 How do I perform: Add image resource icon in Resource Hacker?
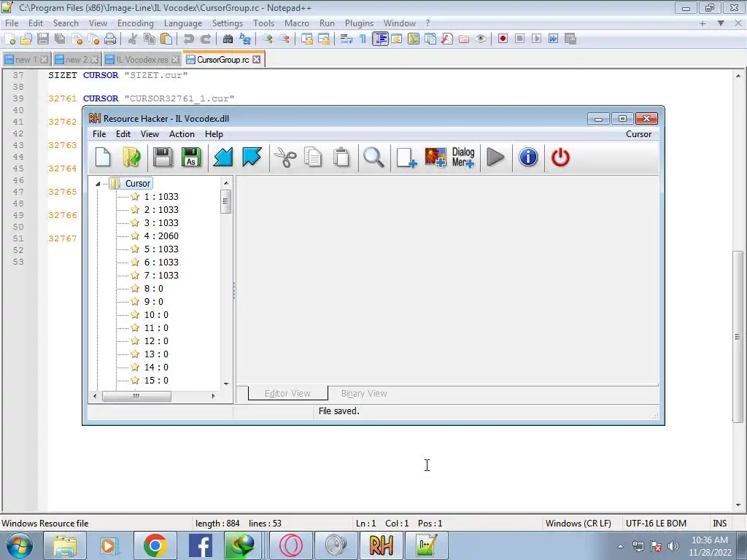pos(436,157)
